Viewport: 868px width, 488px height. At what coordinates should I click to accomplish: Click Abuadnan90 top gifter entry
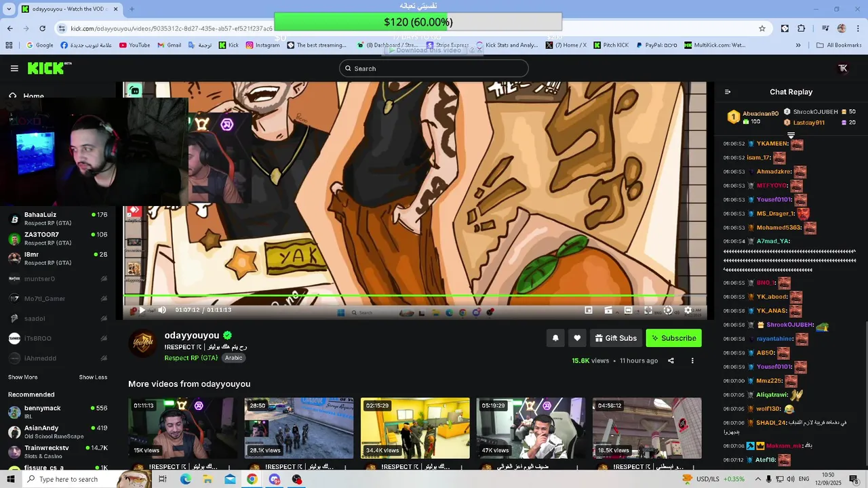pos(753,117)
